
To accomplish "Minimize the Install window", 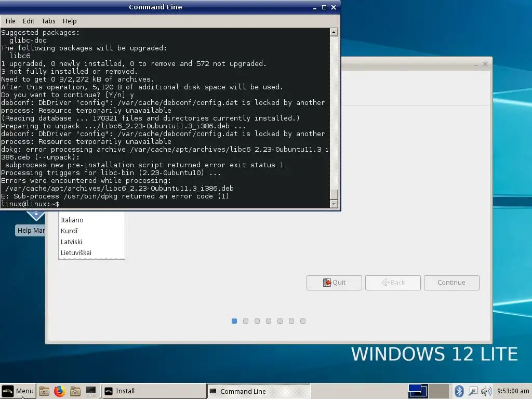I will (476, 64).
